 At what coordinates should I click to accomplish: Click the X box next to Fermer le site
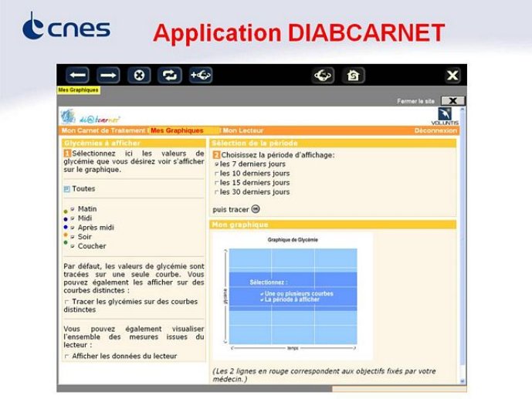[x=452, y=100]
